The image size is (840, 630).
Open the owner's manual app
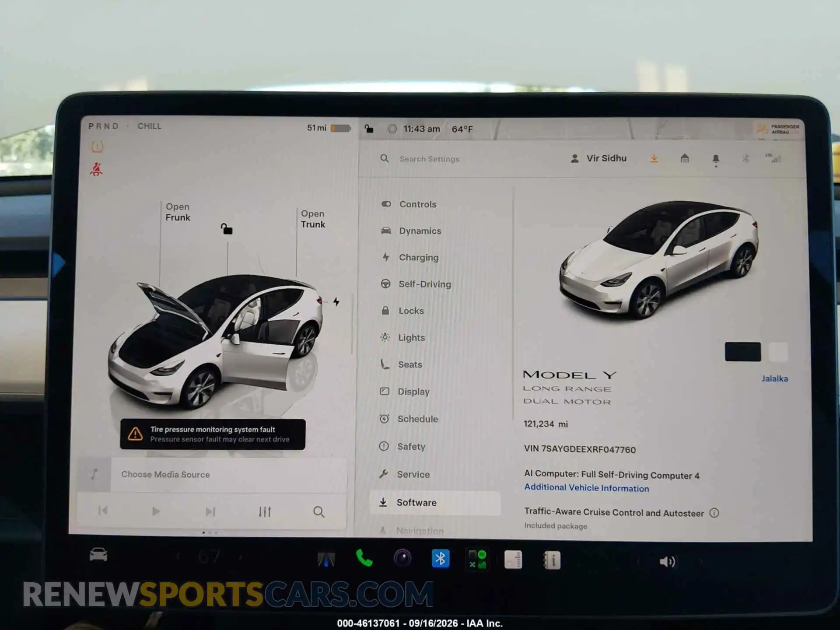(552, 560)
